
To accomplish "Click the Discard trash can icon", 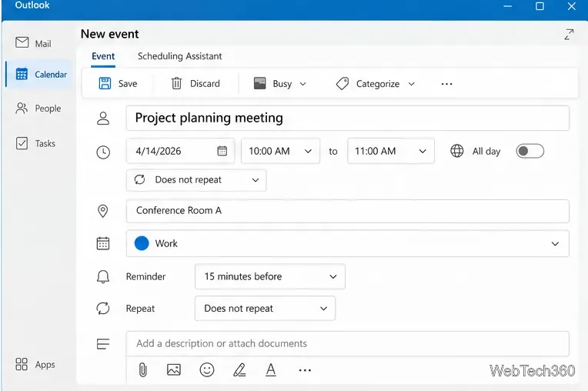I will [176, 83].
